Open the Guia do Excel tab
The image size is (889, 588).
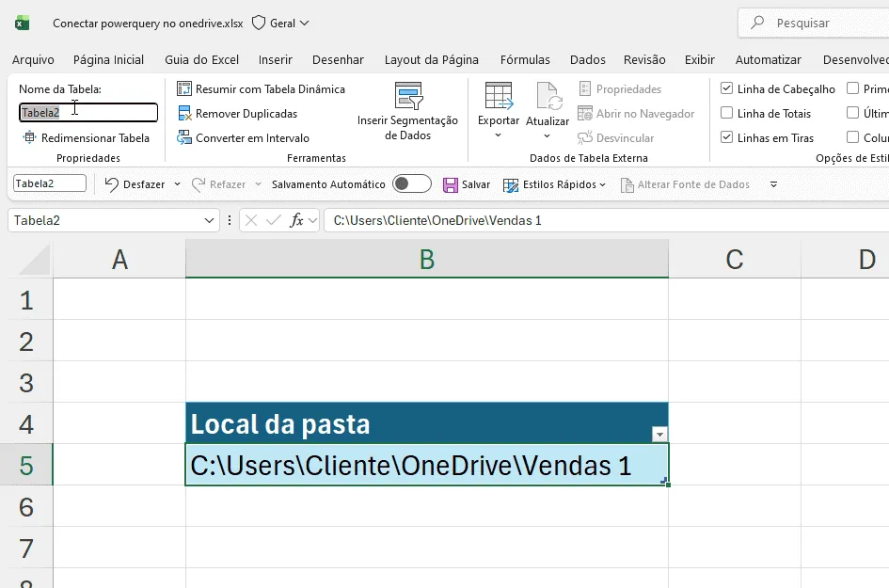tap(202, 60)
